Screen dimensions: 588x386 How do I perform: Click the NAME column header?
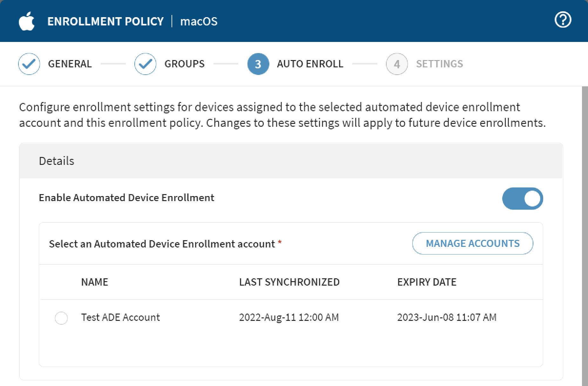94,282
